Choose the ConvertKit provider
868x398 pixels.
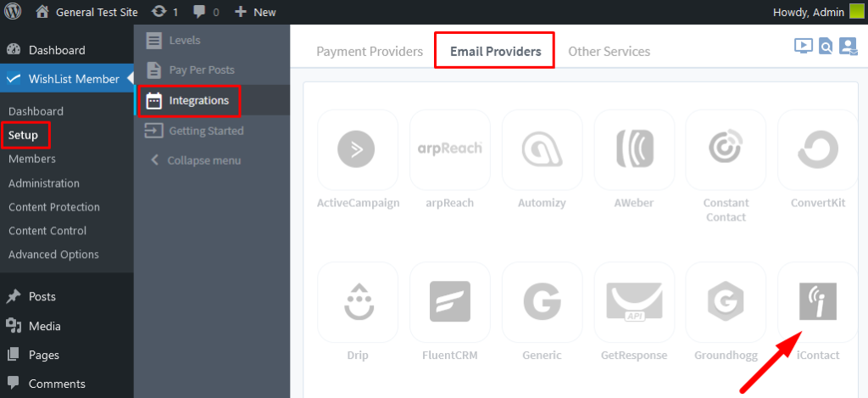(818, 150)
